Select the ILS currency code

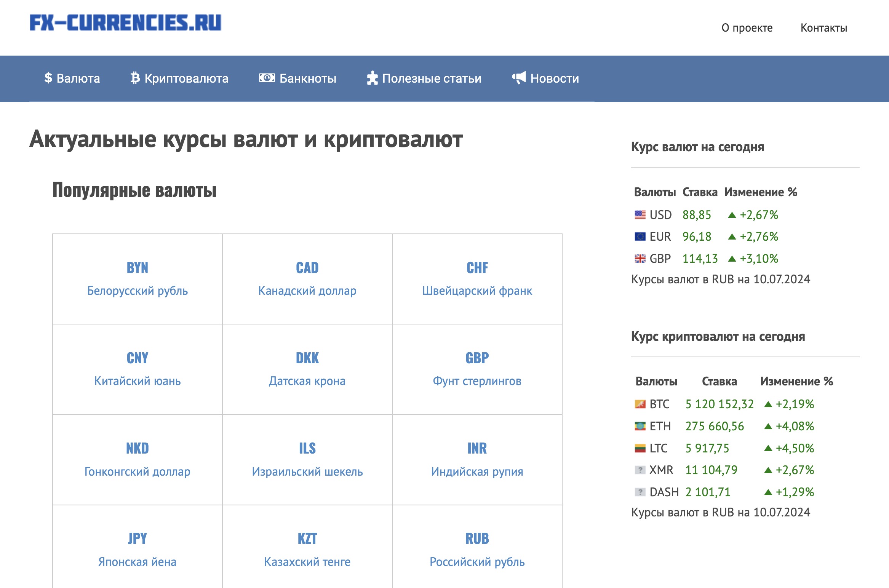[307, 449]
